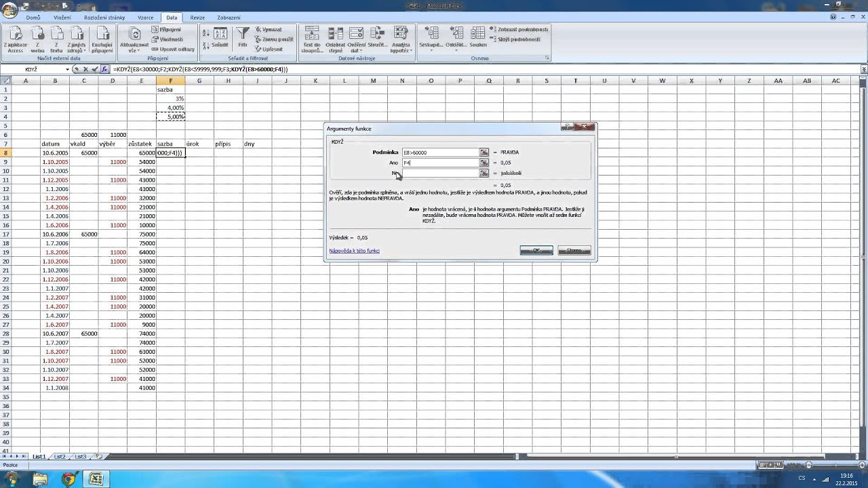The width and height of the screenshot is (868, 488).
Task: Open Vlastnosti in Připojení group
Action: (167, 39)
